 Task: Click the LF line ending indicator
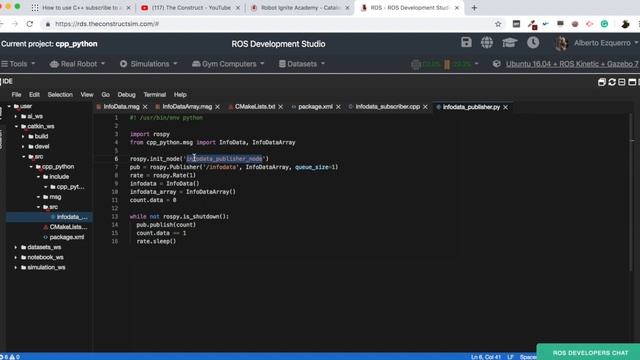510,357
